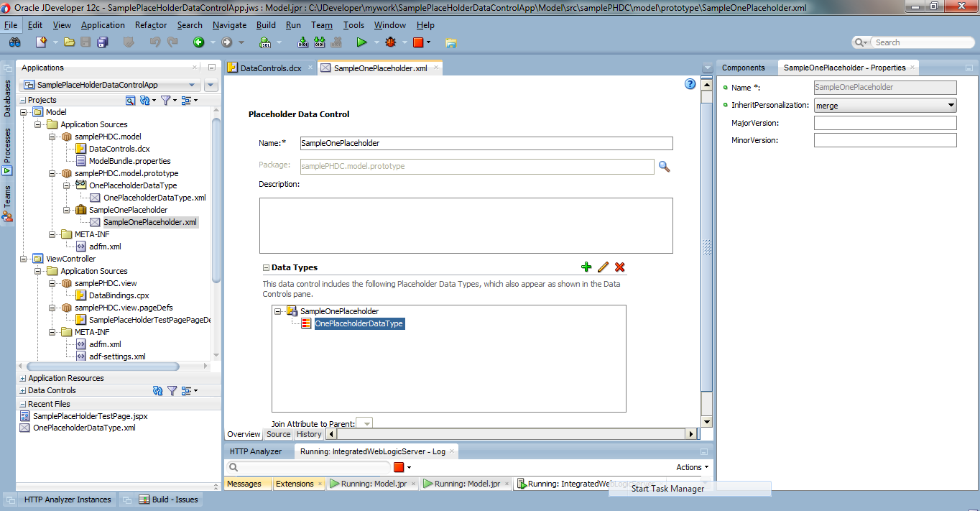Terminate the application with the red stop icon
The image size is (980, 511).
click(419, 42)
